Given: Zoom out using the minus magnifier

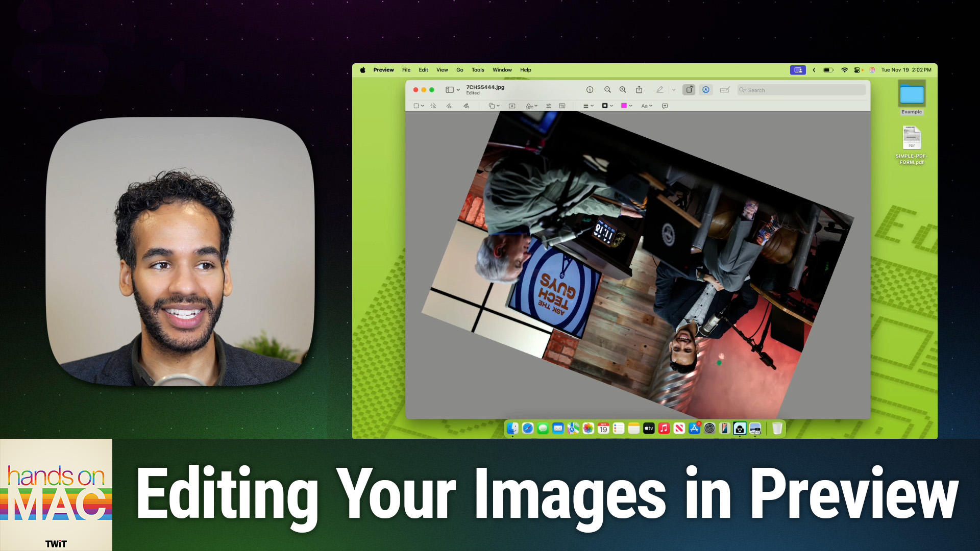Looking at the screenshot, I should click(607, 90).
